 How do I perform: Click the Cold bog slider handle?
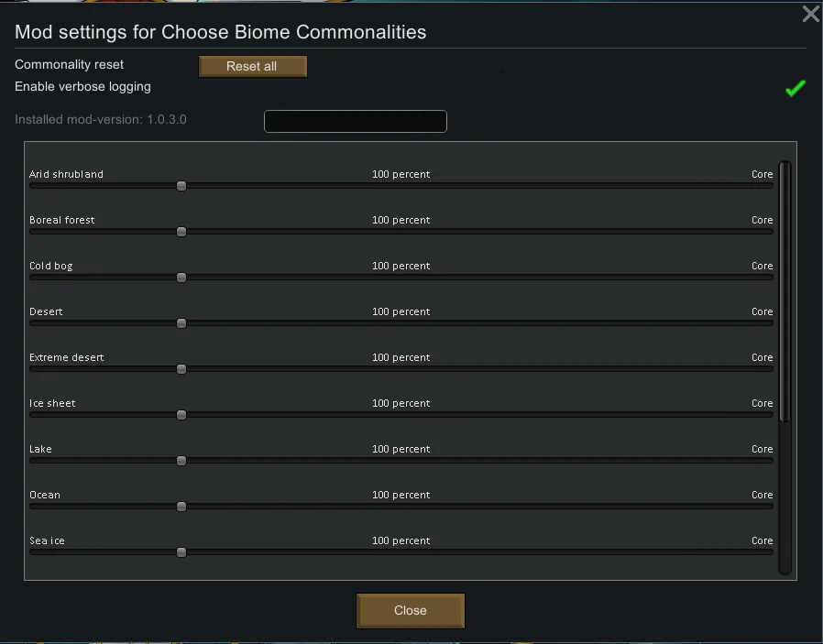181,278
